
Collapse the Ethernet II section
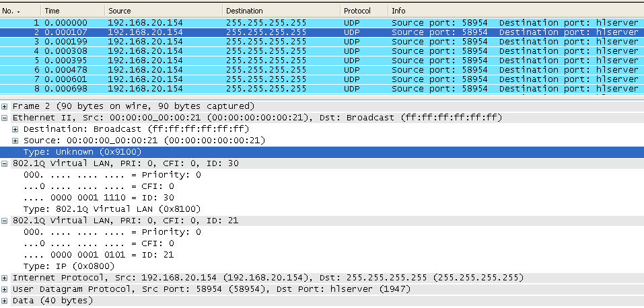(5, 118)
